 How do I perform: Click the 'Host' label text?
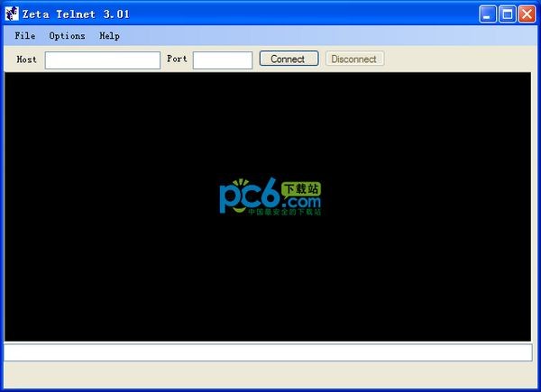(x=26, y=59)
